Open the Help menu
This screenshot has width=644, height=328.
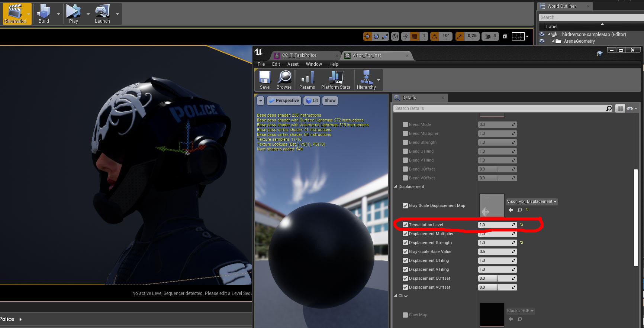point(334,64)
